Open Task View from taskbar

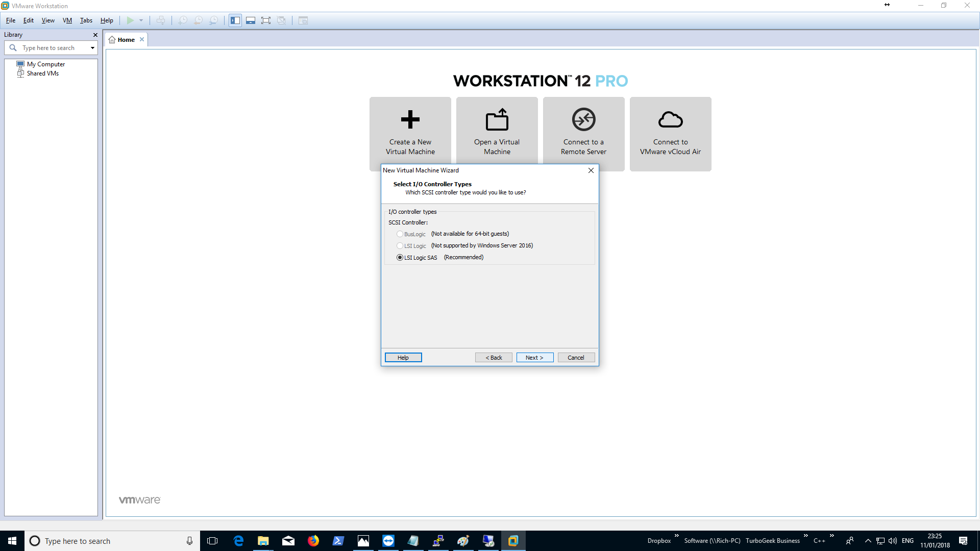click(212, 541)
